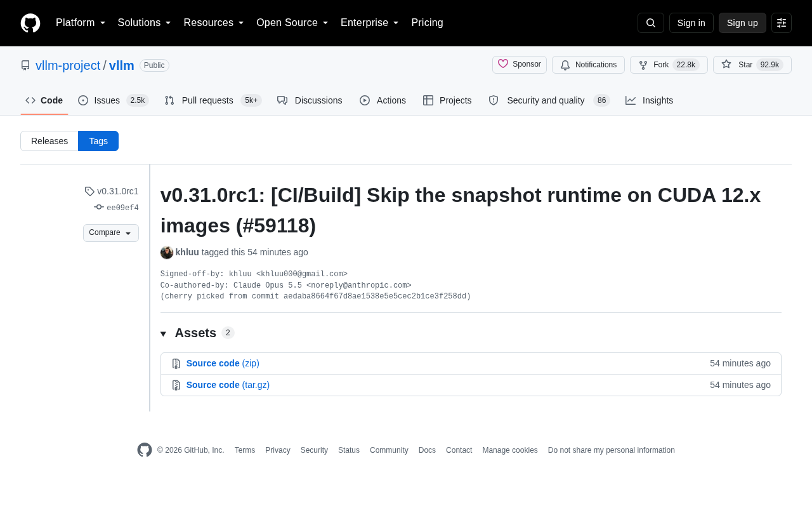Expand the Platform menu

pyautogui.click(x=81, y=23)
